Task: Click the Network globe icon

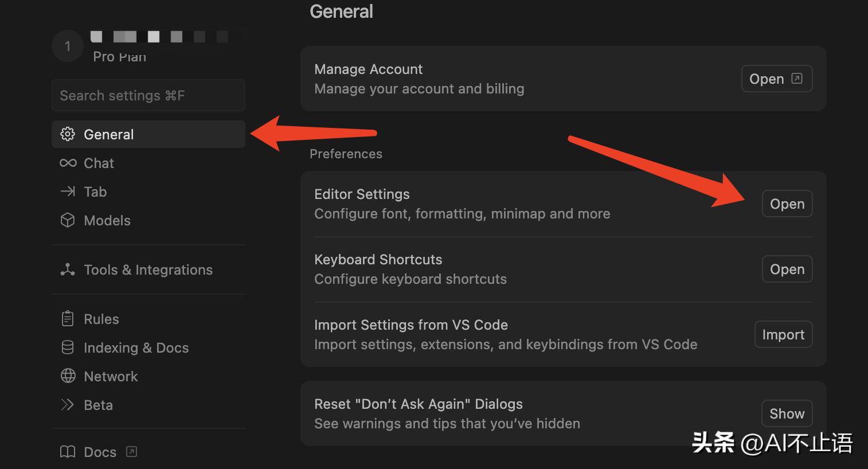Action: pyautogui.click(x=68, y=376)
